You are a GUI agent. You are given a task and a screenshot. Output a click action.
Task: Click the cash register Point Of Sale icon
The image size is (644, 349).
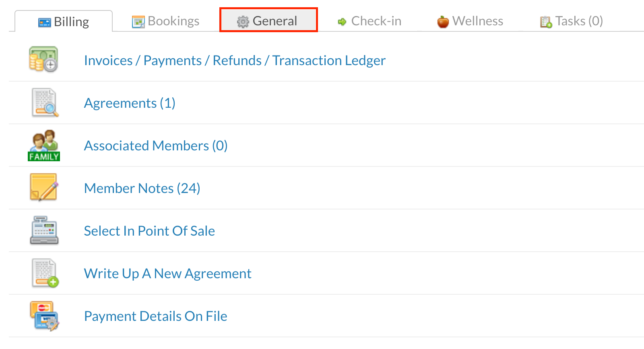pos(44,230)
